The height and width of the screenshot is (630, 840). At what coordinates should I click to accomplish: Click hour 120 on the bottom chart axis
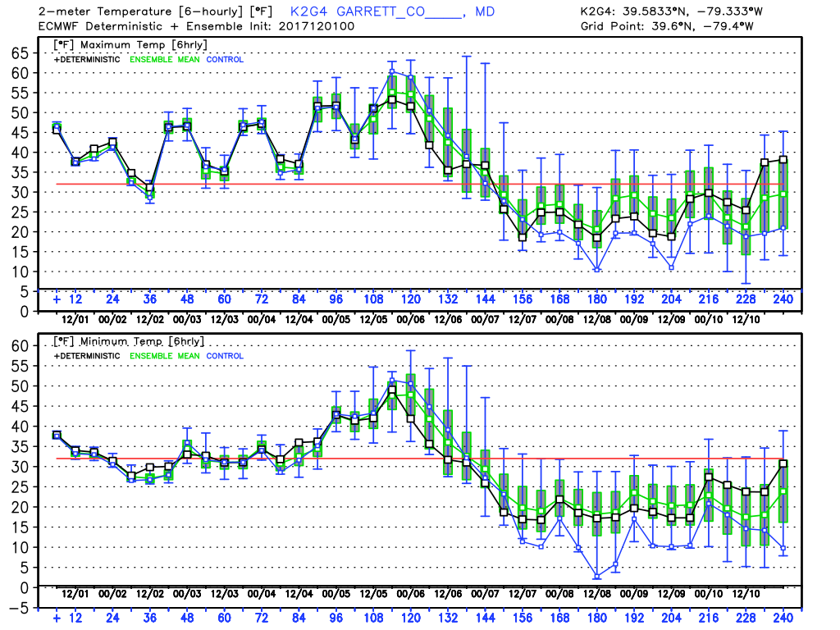click(x=411, y=618)
